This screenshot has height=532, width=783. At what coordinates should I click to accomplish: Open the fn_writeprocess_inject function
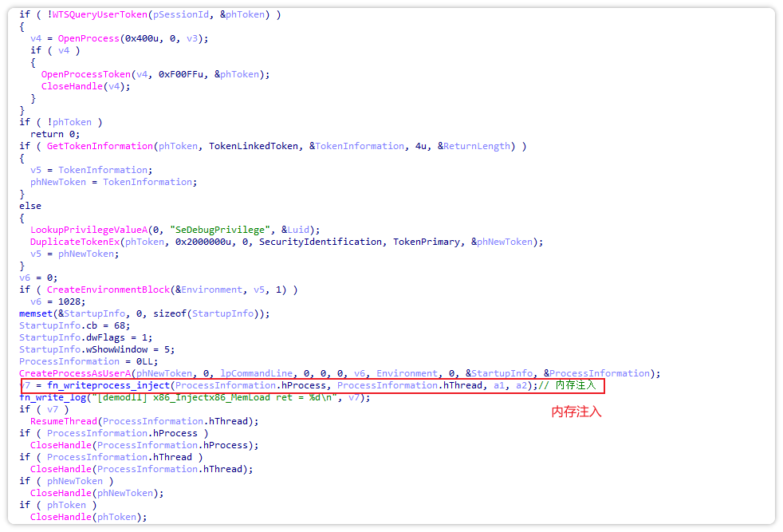pos(108,386)
